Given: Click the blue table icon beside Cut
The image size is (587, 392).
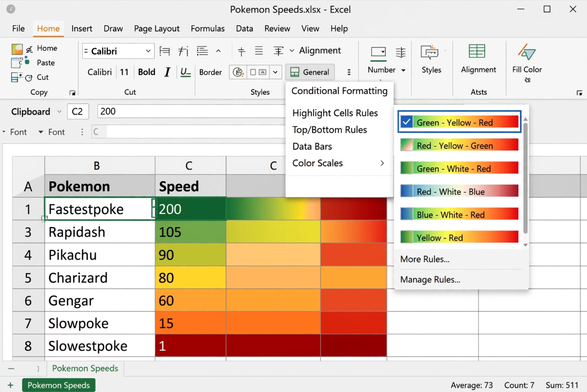Looking at the screenshot, I should click(17, 77).
